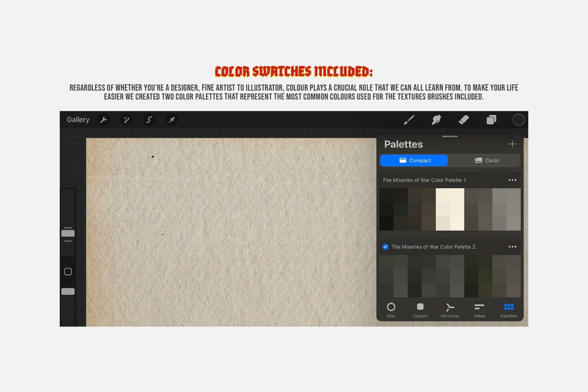The width and height of the screenshot is (588, 392).
Task: Choose the Smudge finger tool
Action: pyautogui.click(x=436, y=120)
